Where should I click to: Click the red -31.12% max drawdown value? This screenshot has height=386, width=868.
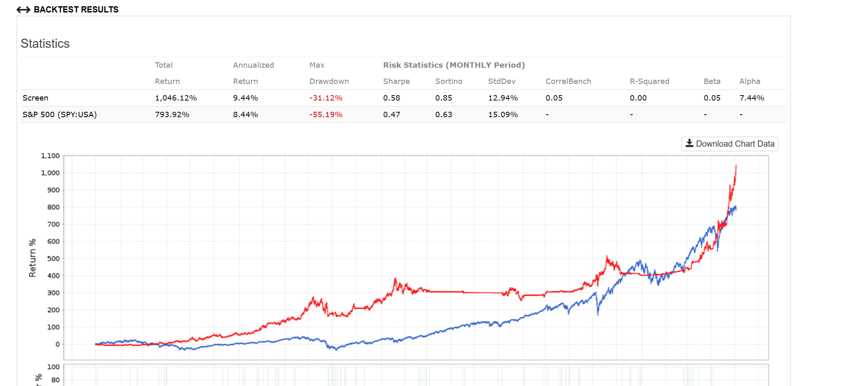325,98
